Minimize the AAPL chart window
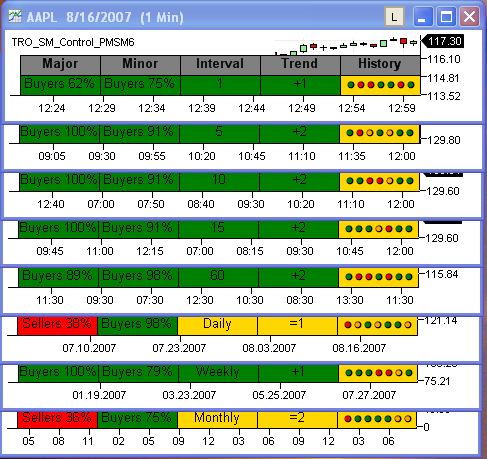The height and width of the screenshot is (459, 487). coord(423,17)
